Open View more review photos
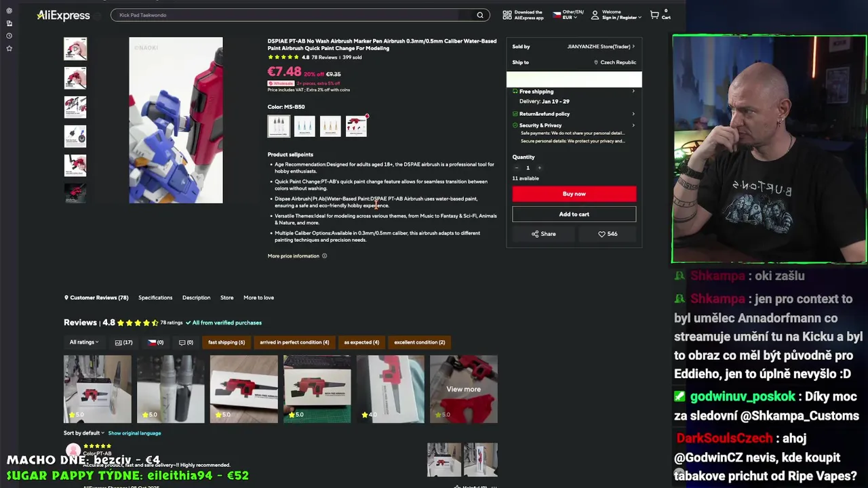868x488 pixels. coord(464,389)
